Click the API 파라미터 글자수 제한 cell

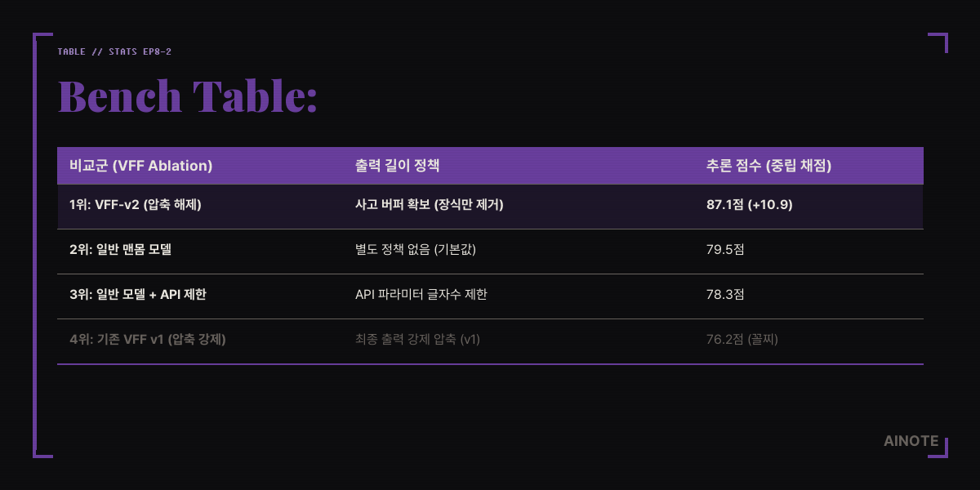pos(421,295)
